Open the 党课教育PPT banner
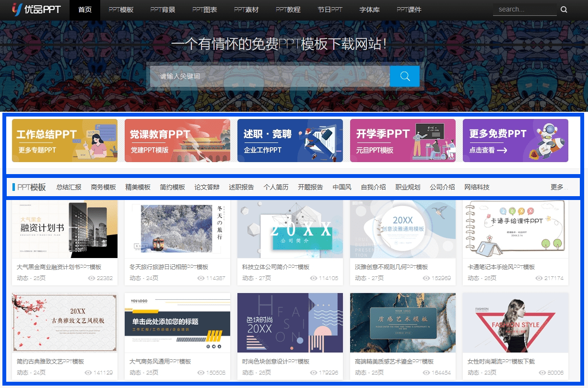The image size is (588, 388). (x=177, y=141)
